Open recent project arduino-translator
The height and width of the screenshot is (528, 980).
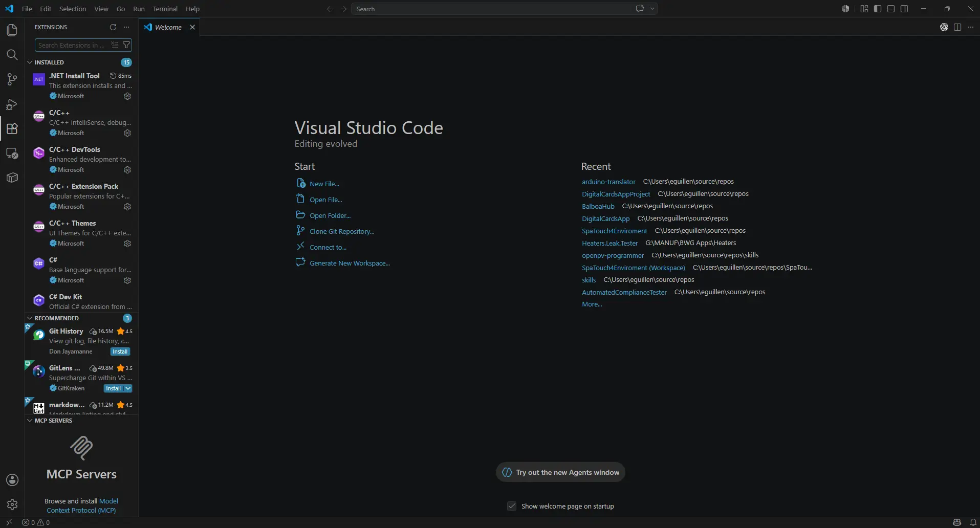608,182
